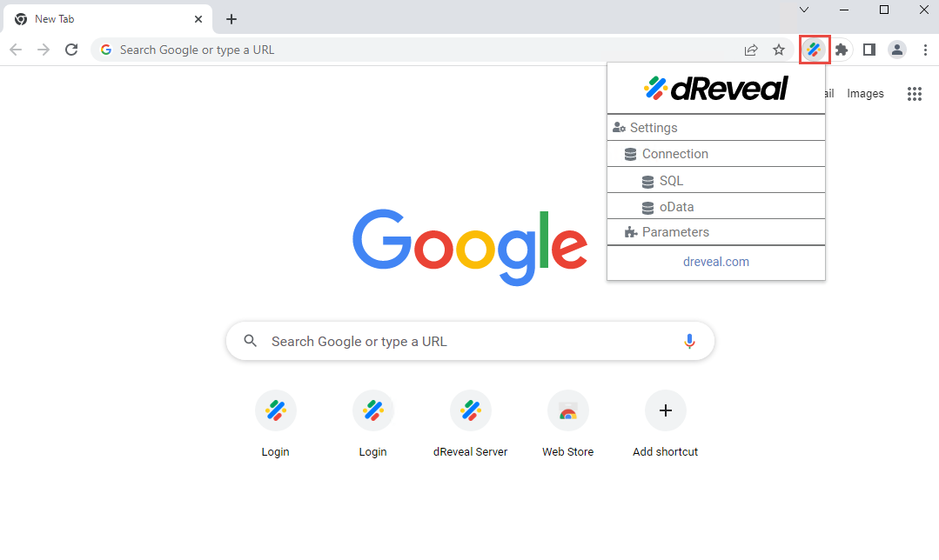The width and height of the screenshot is (939, 560).
Task: Open the Chrome extensions puzzle-piece menu
Action: tap(842, 50)
